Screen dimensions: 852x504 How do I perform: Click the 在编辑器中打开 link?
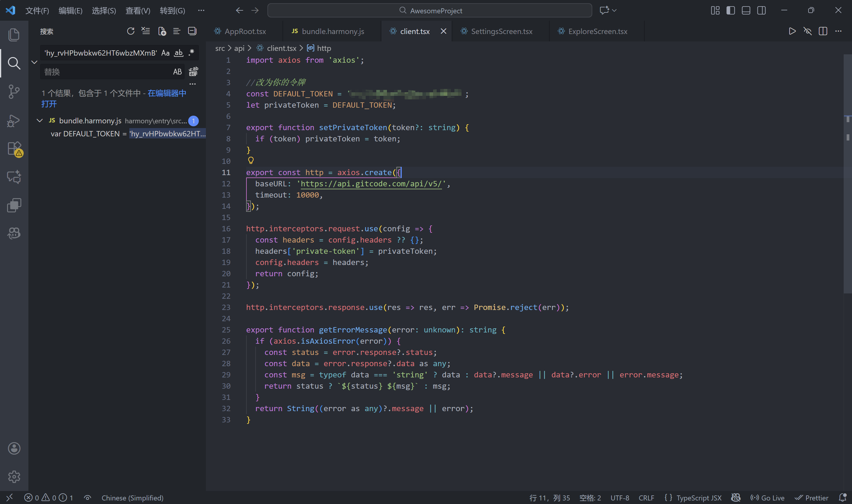pyautogui.click(x=167, y=93)
